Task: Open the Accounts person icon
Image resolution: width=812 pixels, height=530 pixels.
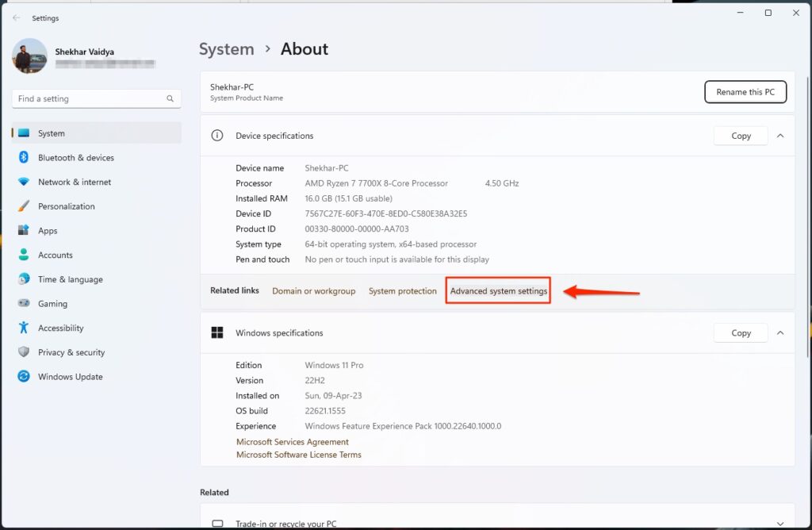Action: tap(24, 255)
